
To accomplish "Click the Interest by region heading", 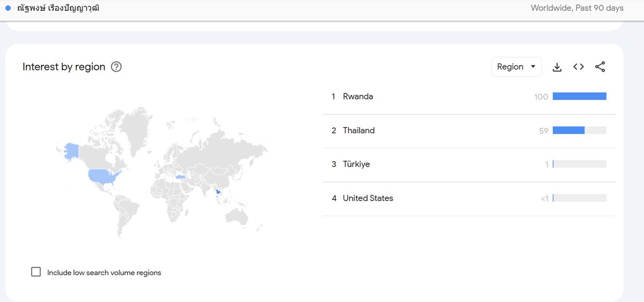I will click(64, 67).
